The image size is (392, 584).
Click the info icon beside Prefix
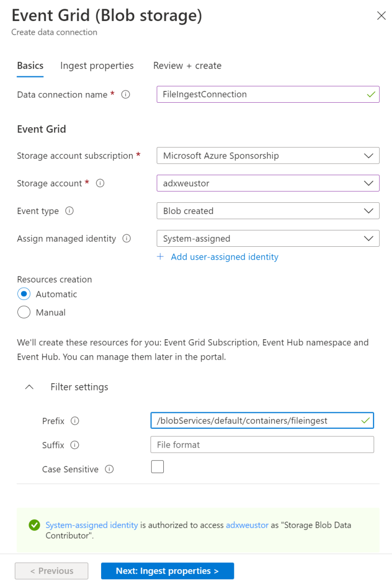75,421
